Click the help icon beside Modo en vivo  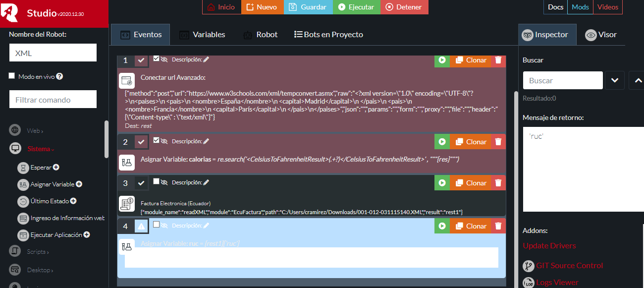click(59, 77)
